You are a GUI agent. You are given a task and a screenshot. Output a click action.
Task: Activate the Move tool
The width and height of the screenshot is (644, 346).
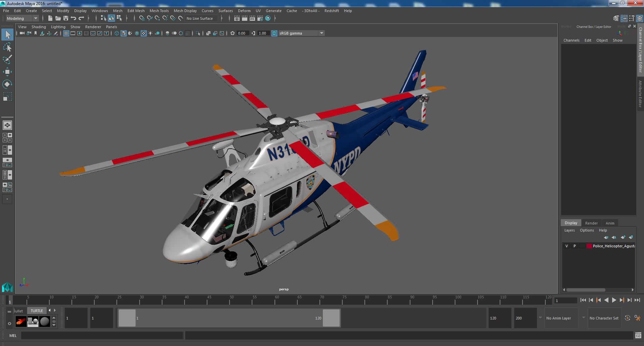[x=7, y=72]
